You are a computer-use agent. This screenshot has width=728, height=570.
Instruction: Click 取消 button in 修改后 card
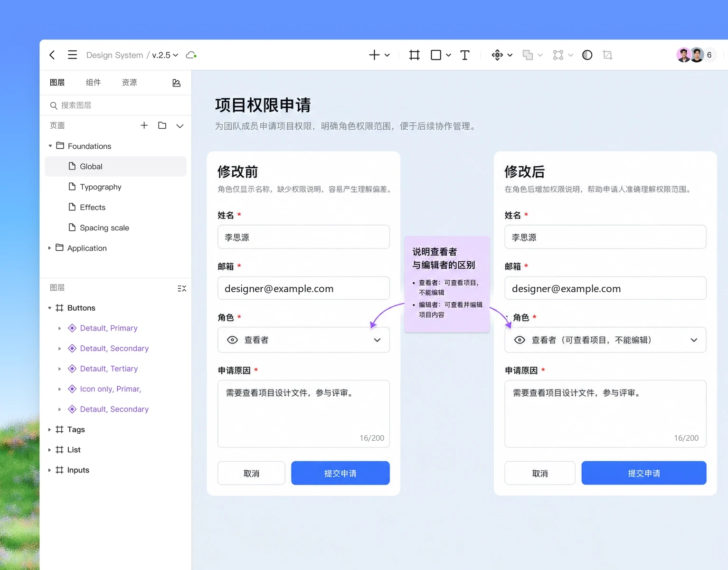540,473
